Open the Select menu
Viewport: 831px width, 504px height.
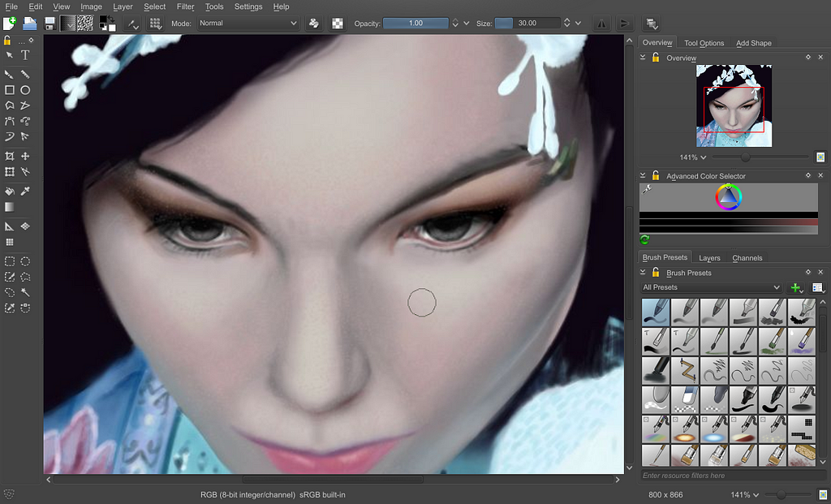tap(155, 6)
